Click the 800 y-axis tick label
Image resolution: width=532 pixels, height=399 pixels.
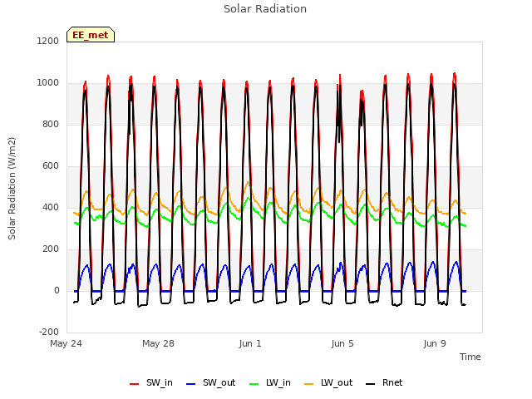coord(51,124)
